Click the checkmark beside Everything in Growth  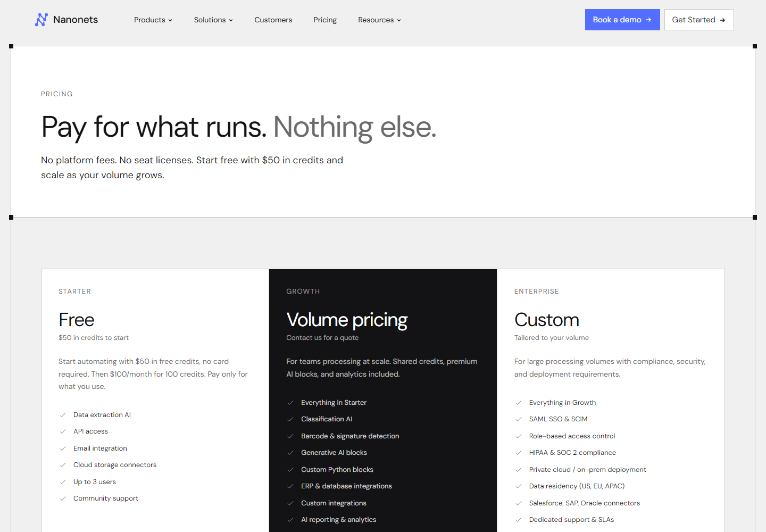click(519, 403)
